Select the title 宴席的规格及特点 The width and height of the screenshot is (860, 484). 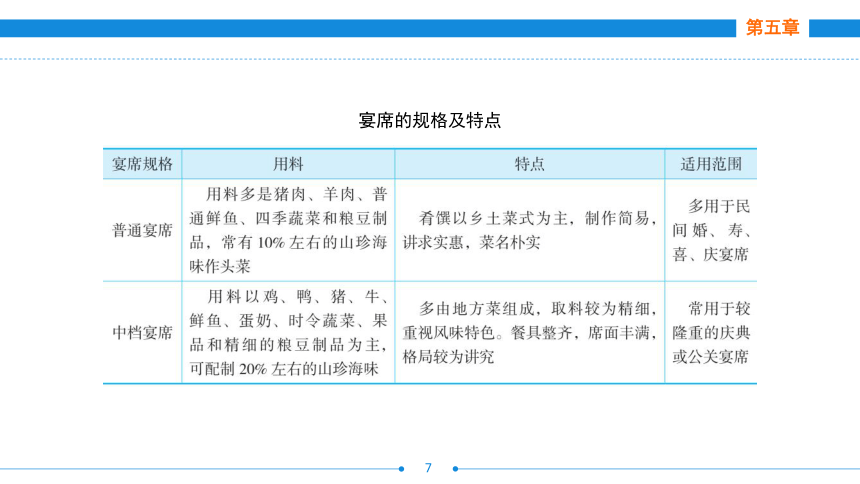pyautogui.click(x=429, y=120)
